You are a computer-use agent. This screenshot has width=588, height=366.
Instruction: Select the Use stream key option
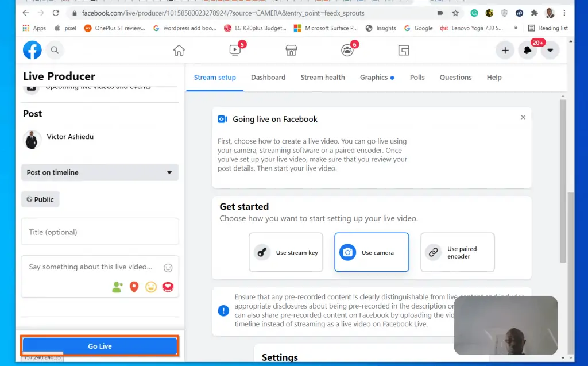pyautogui.click(x=286, y=252)
